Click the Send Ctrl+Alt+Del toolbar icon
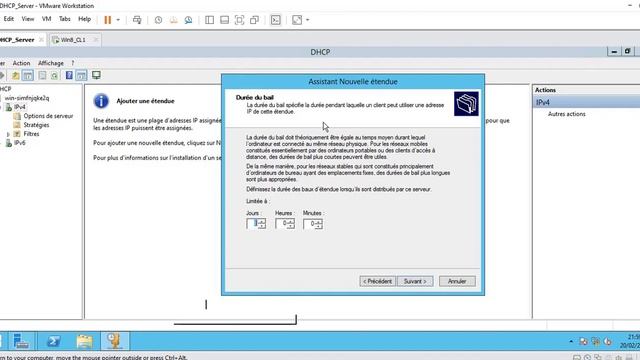This screenshot has height=360, width=640. 137,20
